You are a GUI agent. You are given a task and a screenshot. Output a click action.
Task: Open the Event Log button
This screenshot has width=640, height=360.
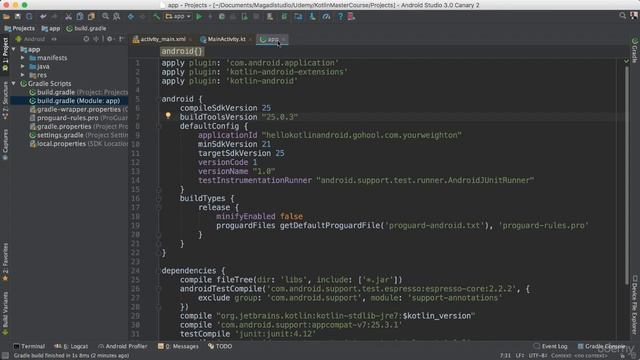coord(551,346)
